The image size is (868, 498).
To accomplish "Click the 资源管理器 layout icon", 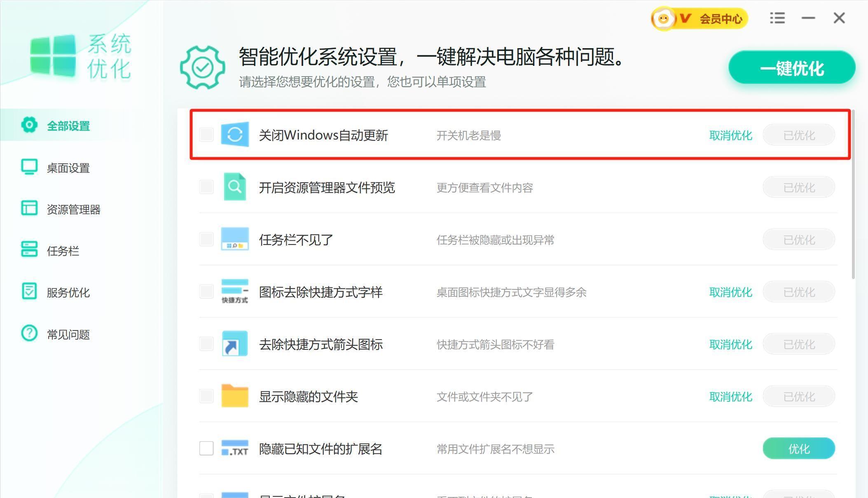I will [x=29, y=208].
